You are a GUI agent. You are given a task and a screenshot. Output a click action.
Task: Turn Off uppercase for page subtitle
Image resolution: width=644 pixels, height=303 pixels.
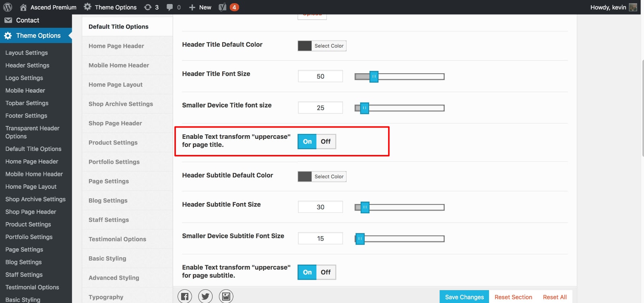coord(326,272)
